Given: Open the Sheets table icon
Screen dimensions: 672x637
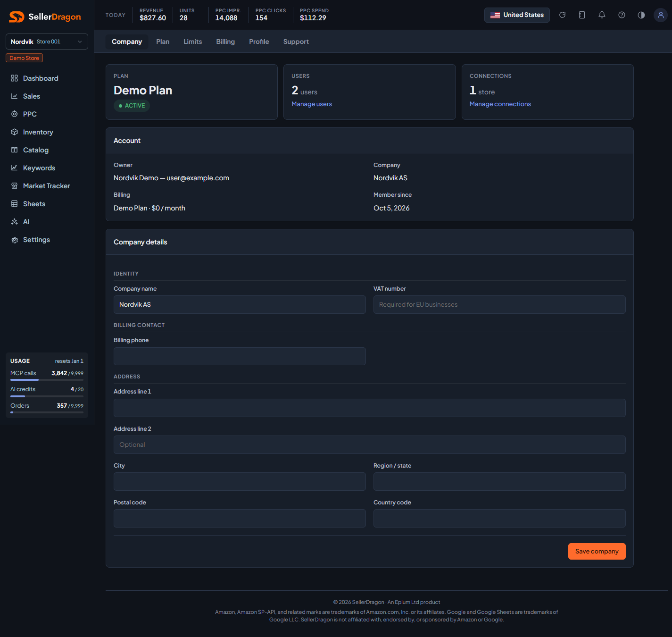Looking at the screenshot, I should 15,204.
